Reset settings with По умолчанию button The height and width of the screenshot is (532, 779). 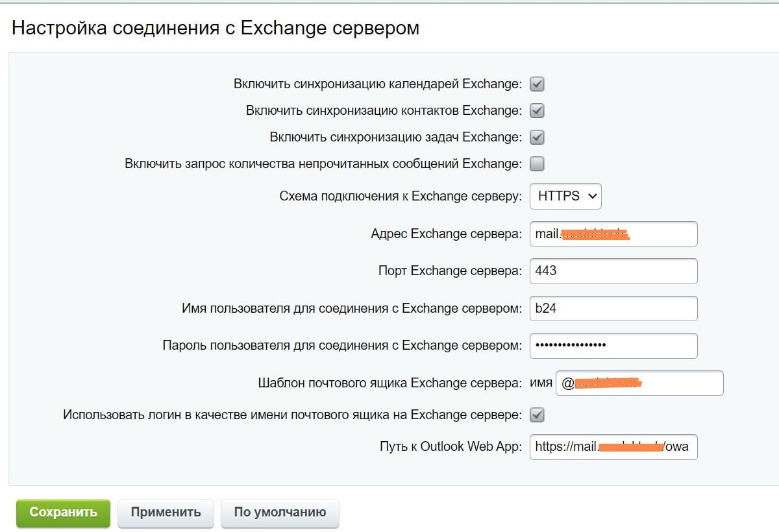[x=280, y=513]
